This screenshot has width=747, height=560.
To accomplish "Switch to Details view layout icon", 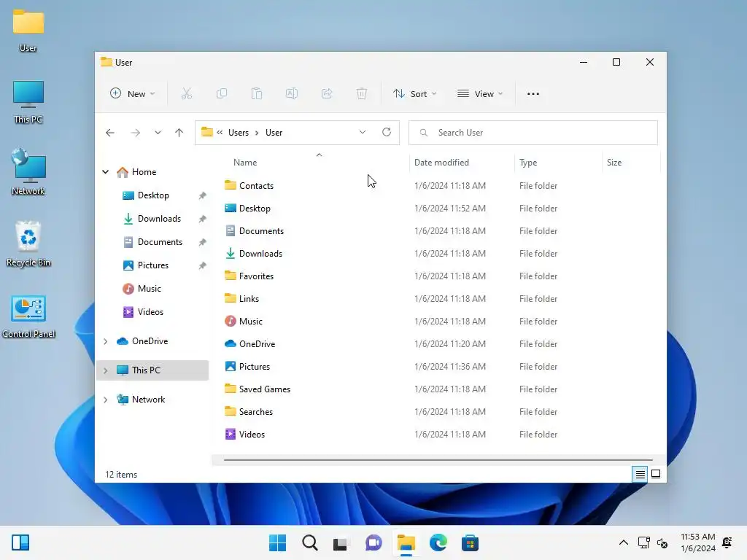I will [x=640, y=474].
